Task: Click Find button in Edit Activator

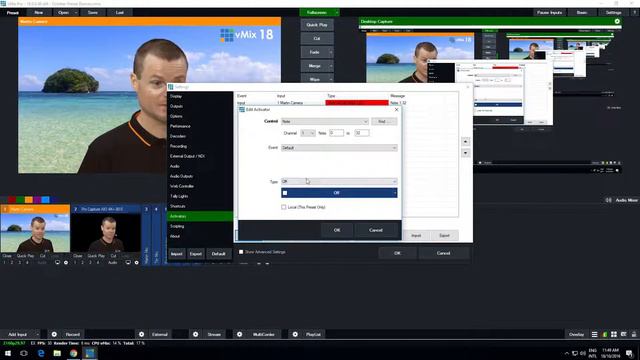Action: 384,121
